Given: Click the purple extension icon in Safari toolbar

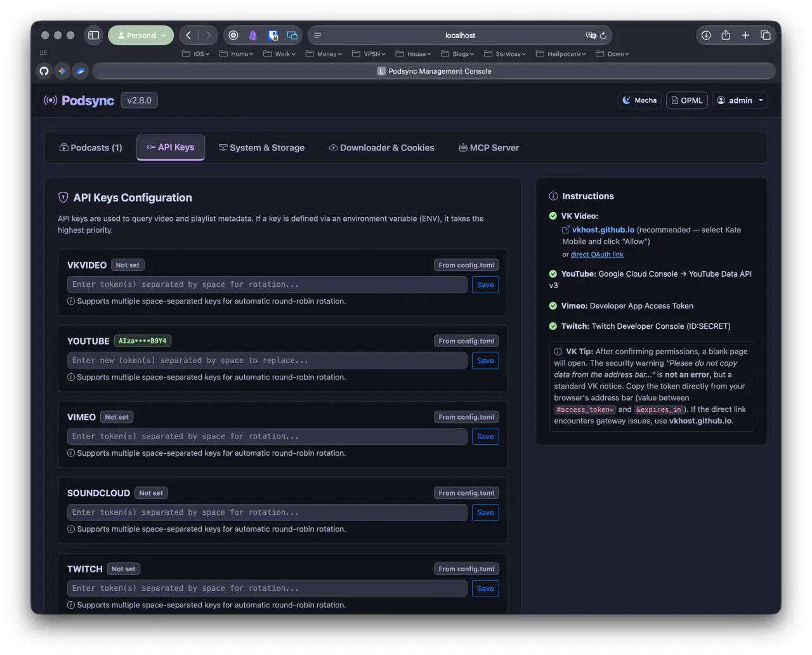Looking at the screenshot, I should 252,36.
